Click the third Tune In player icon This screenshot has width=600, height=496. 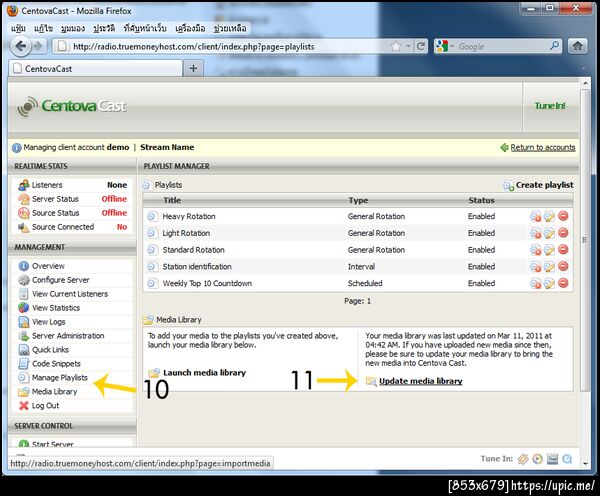pyautogui.click(x=552, y=458)
